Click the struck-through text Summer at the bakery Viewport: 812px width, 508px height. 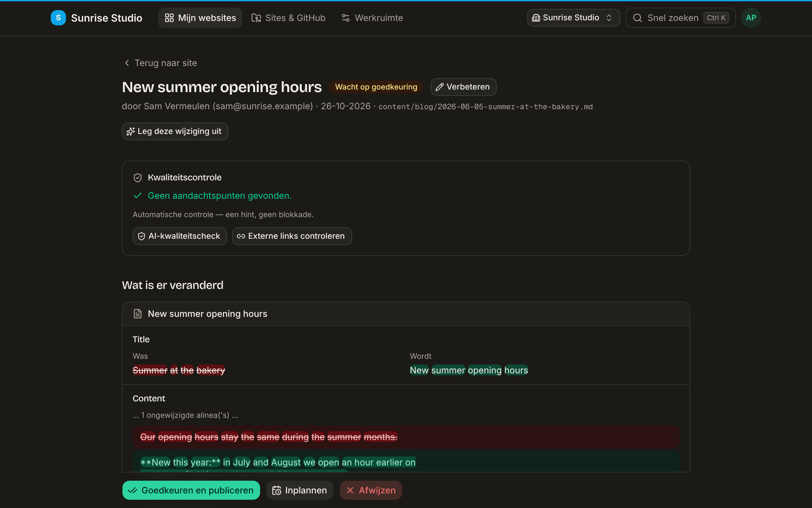179,370
